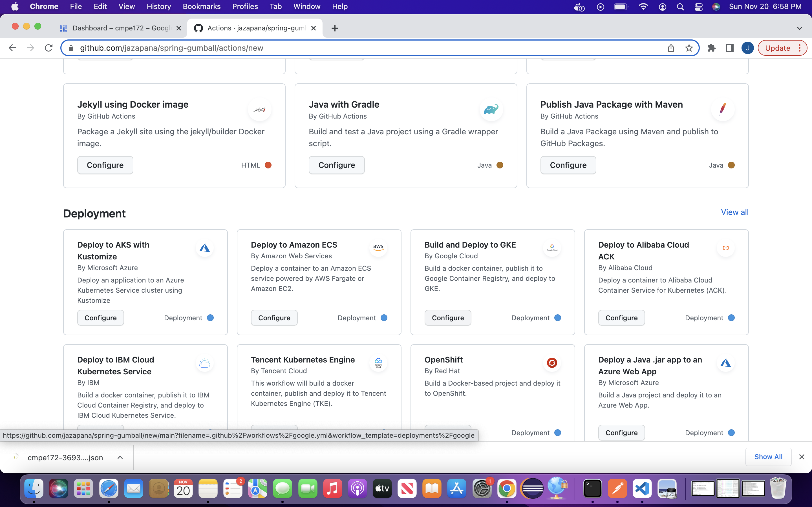Open Visual Studio Code from the dock
Screen dimensions: 812x507
[x=642, y=489]
